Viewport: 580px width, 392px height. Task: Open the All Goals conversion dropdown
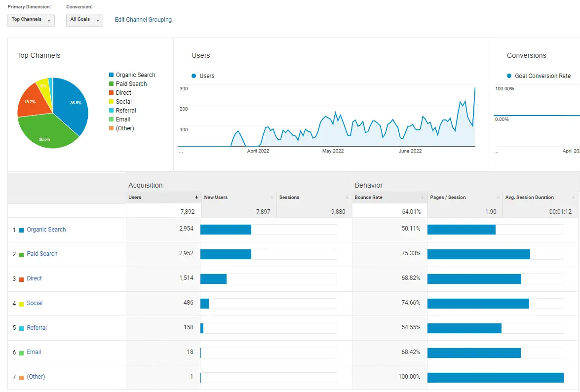(x=84, y=20)
